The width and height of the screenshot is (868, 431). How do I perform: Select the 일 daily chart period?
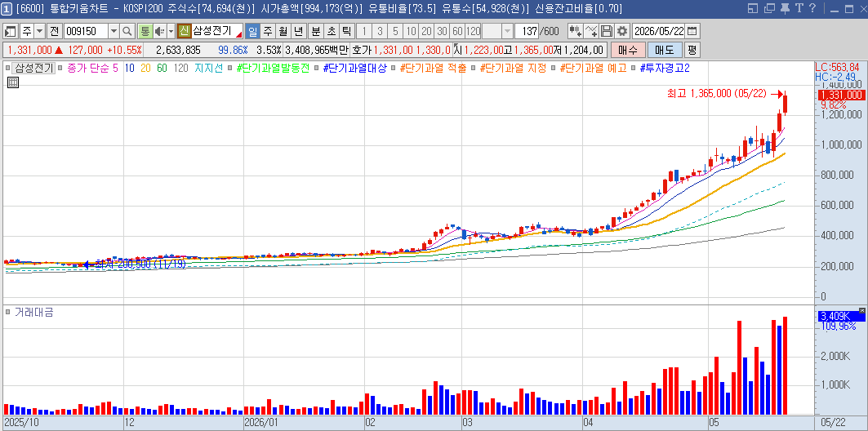pos(252,31)
